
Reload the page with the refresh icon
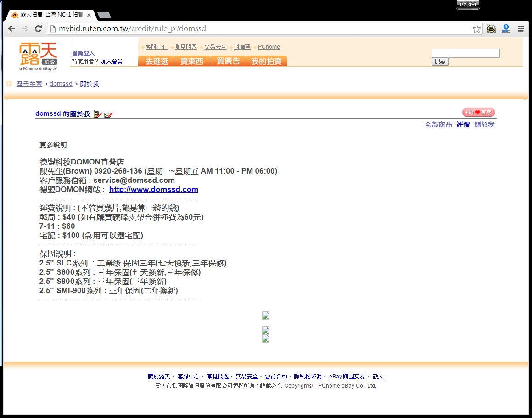pos(39,29)
